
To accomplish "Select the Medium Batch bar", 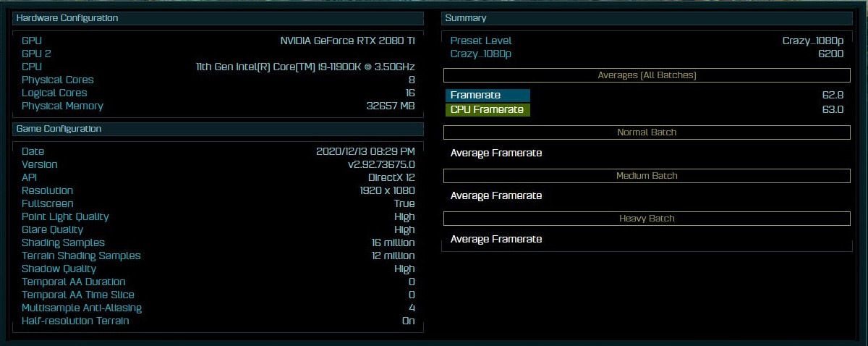I will tap(647, 176).
